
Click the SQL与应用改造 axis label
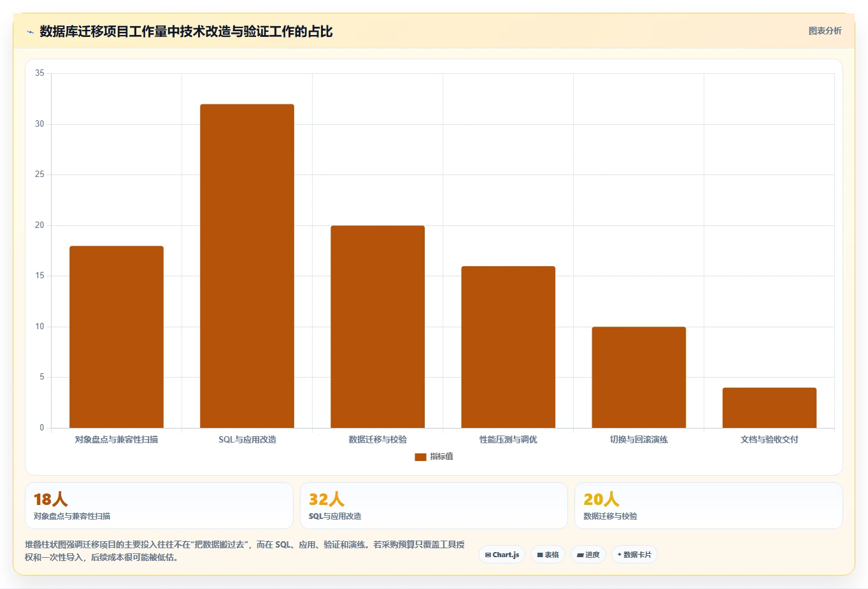(247, 439)
